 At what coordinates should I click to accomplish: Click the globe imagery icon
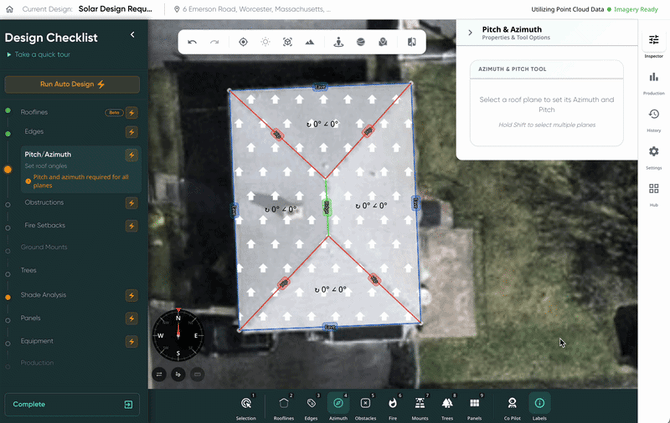pos(361,42)
